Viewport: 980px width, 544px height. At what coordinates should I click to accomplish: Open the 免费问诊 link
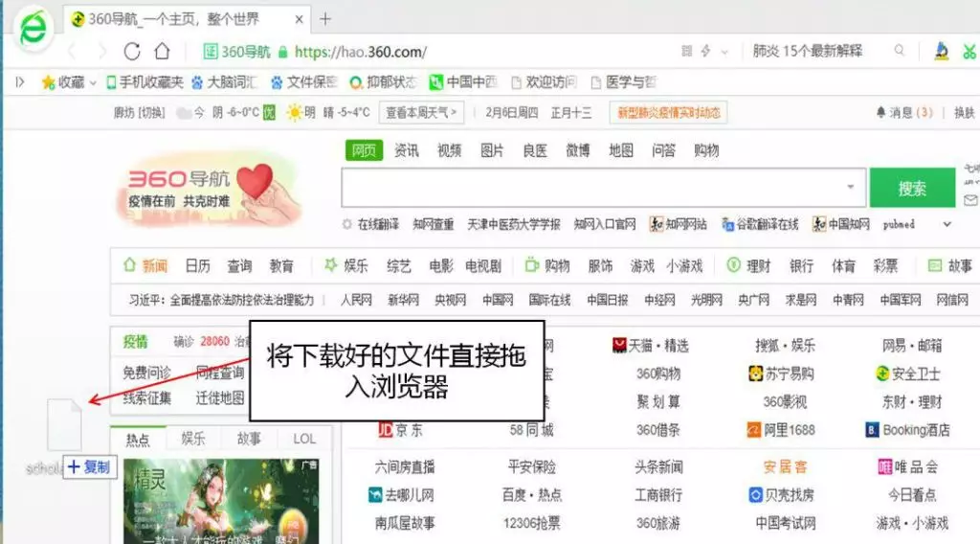tap(146, 374)
